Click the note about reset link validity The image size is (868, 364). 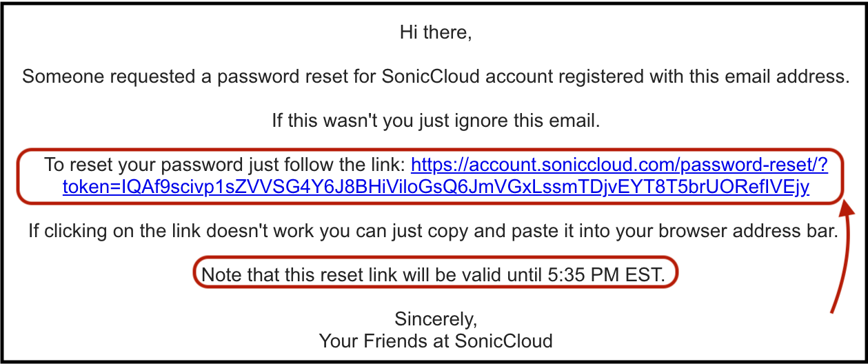(433, 276)
